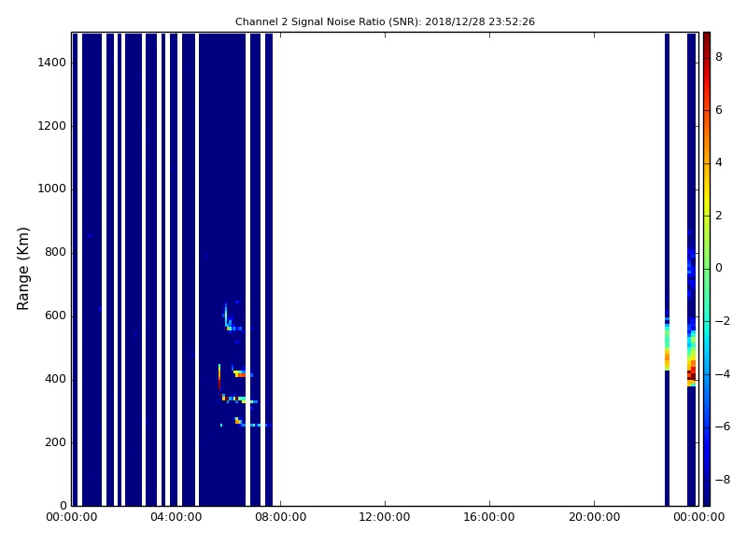
Task: Click the colorbar label 4
Action: (x=719, y=162)
